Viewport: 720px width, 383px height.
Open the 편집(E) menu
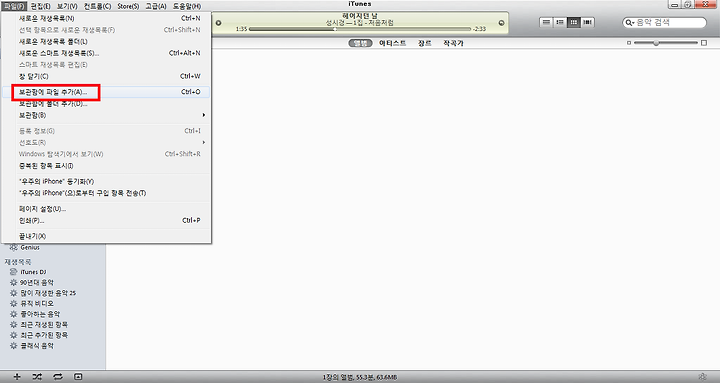pyautogui.click(x=40, y=6)
